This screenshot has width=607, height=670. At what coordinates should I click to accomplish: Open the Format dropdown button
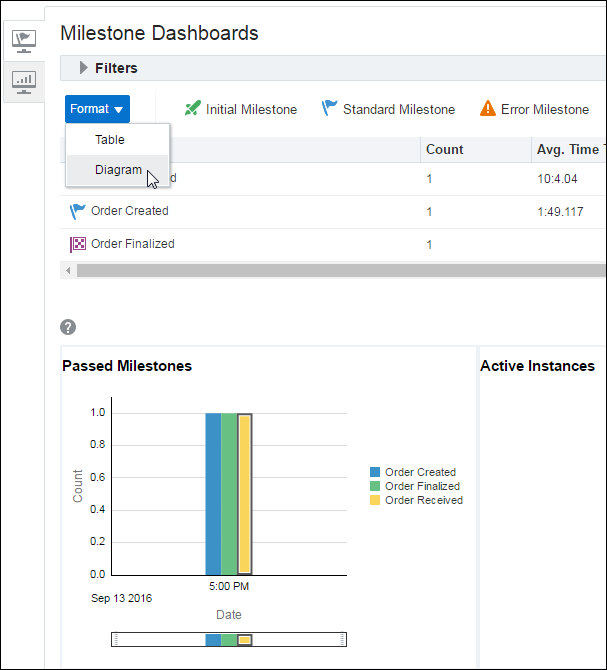pos(97,109)
